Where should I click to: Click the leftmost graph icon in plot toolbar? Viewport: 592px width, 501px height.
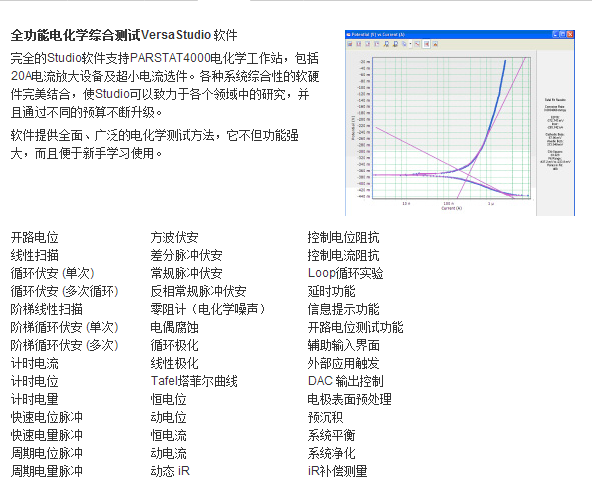click(350, 44)
